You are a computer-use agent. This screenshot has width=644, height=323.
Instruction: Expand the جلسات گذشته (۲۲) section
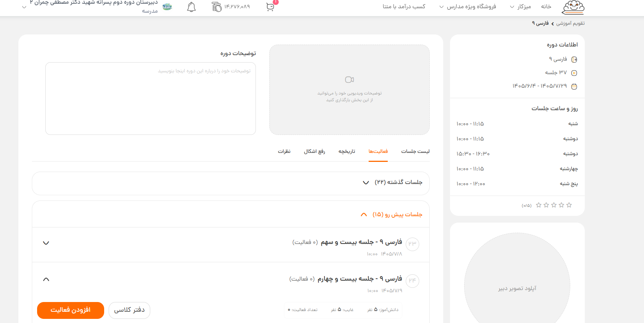(231, 183)
